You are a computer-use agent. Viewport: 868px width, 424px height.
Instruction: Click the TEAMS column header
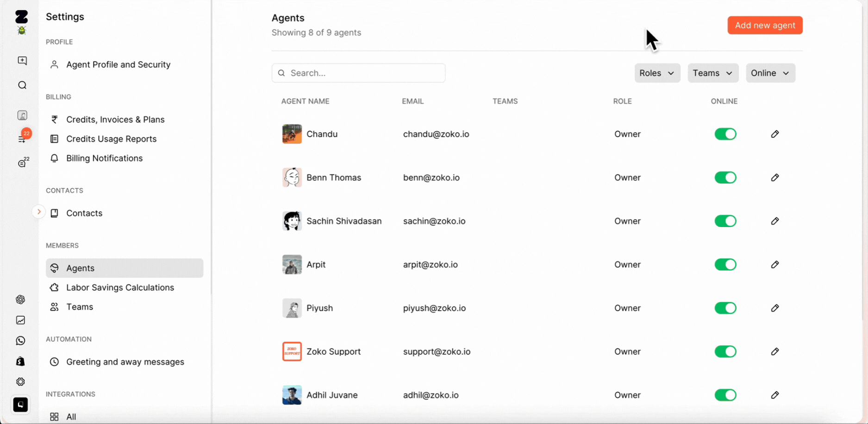[505, 101]
